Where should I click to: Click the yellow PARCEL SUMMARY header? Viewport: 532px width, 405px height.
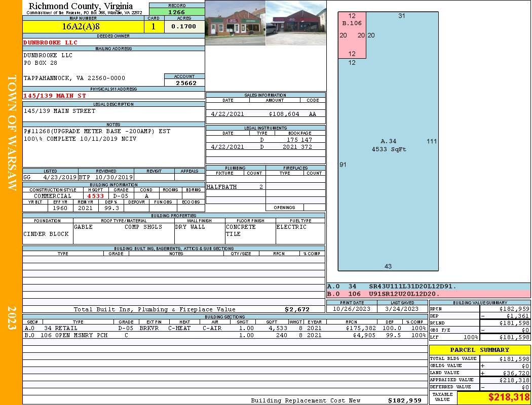click(x=479, y=350)
